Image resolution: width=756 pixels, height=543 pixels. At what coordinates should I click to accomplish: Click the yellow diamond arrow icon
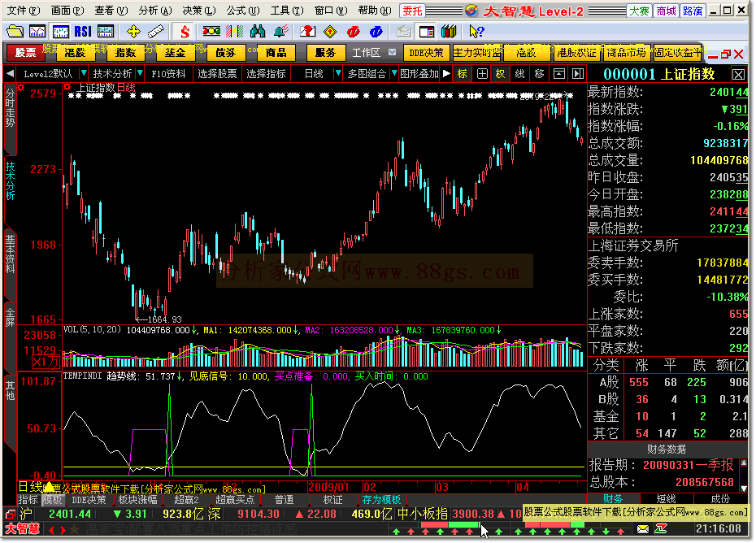pyautogui.click(x=330, y=32)
